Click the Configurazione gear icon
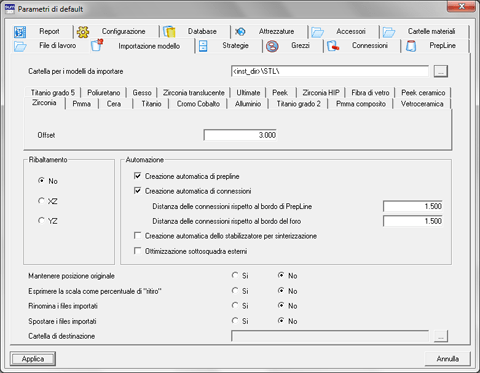The width and height of the screenshot is (480, 373). click(x=83, y=32)
